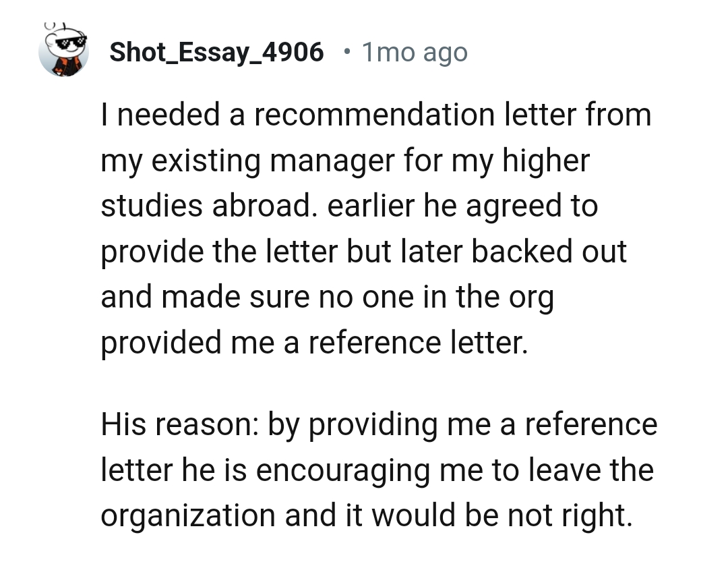Click the line "my existing manager for my higher"

(344, 160)
